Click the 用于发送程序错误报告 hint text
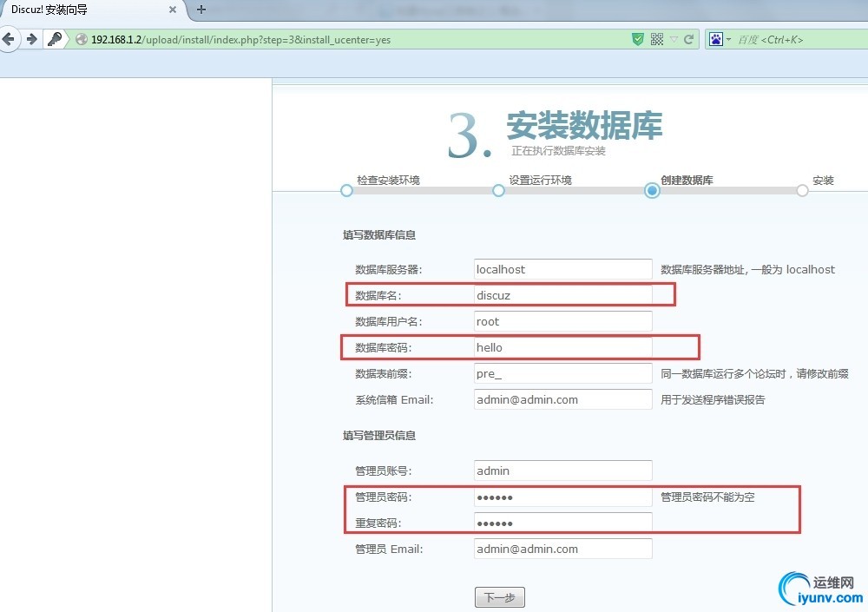The height and width of the screenshot is (612, 868). click(x=713, y=399)
